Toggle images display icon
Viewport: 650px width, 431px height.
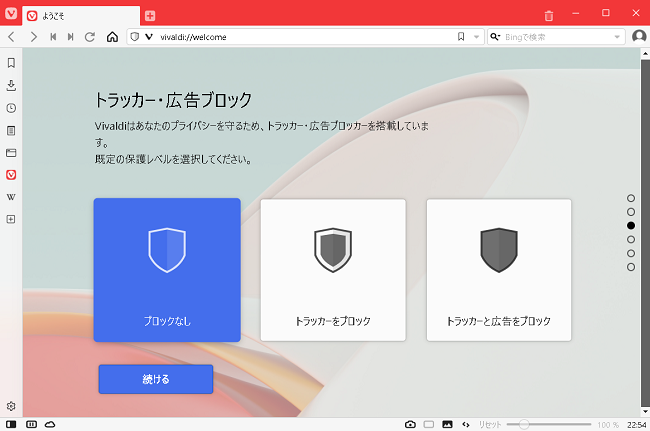pyautogui.click(x=447, y=424)
